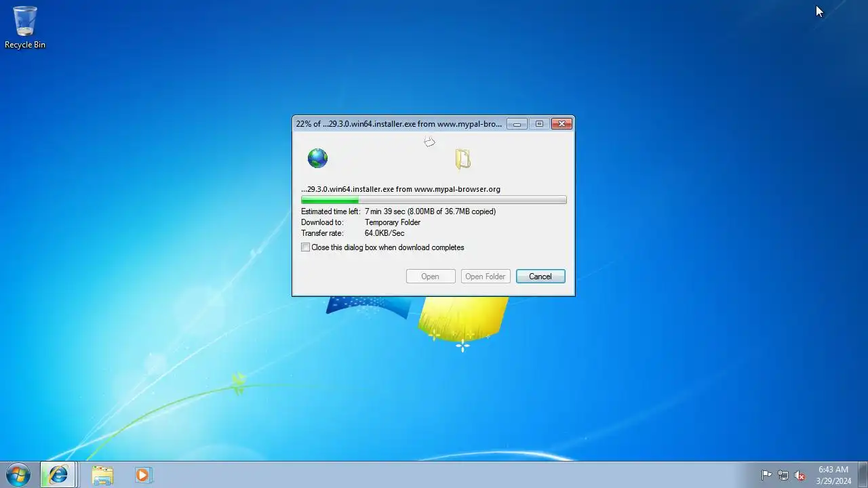
Task: Click the Download to label
Action: [322, 222]
